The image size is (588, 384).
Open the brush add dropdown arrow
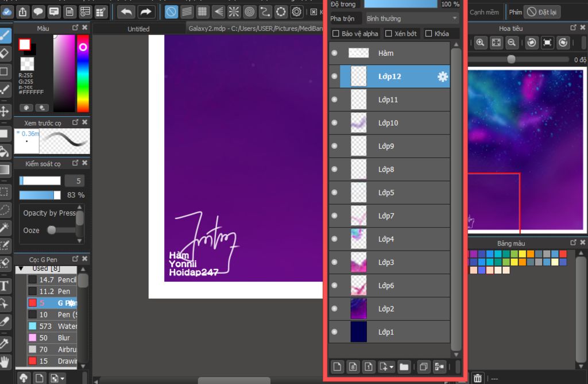pyautogui.click(x=63, y=378)
